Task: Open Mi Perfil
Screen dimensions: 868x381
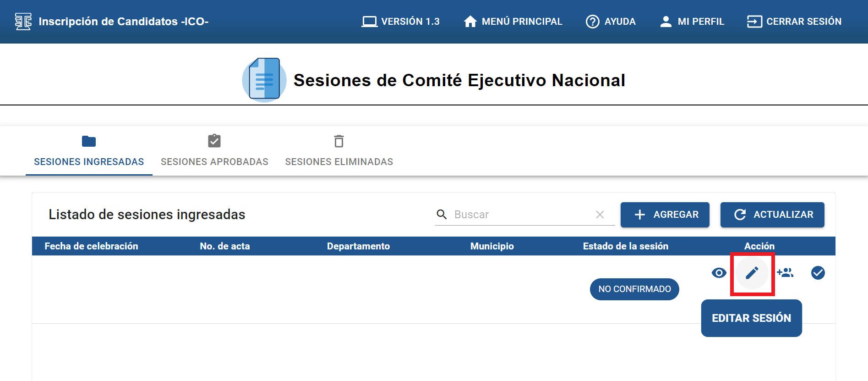Action: [692, 22]
